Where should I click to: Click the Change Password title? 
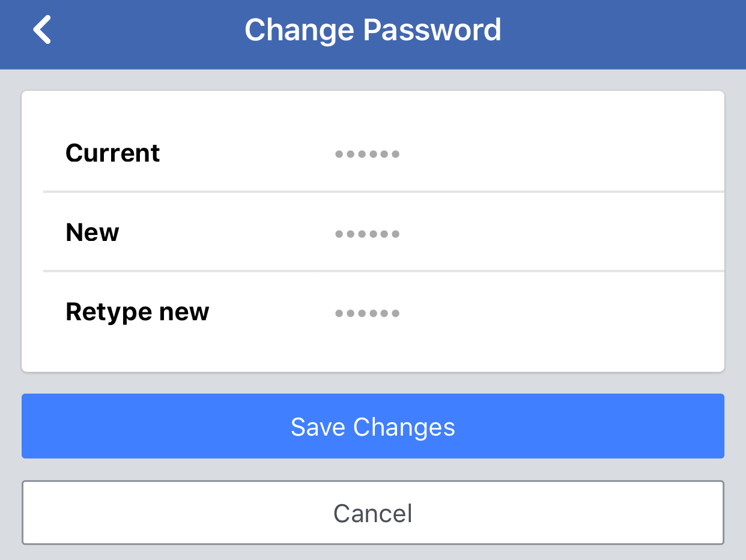click(x=372, y=29)
